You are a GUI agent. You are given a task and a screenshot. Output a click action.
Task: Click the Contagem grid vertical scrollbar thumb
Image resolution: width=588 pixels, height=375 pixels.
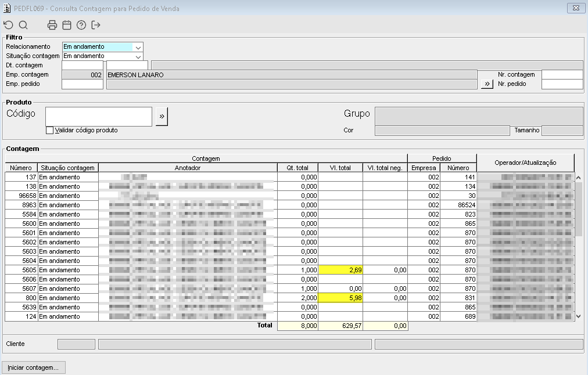coord(579,210)
